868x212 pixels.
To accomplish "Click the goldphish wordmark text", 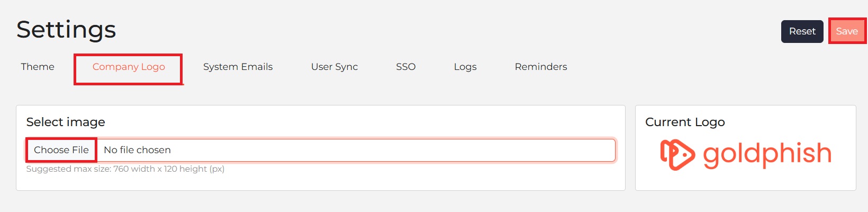I will 767,155.
